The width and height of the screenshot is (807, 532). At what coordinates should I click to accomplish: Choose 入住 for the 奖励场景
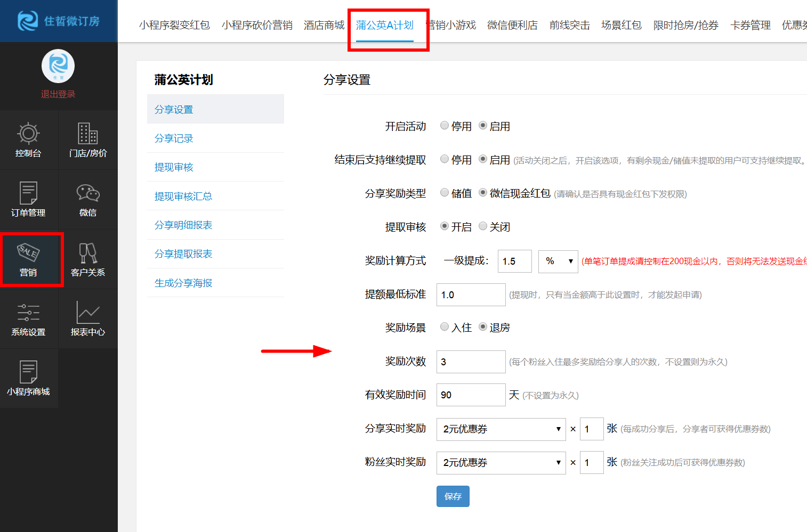click(445, 327)
